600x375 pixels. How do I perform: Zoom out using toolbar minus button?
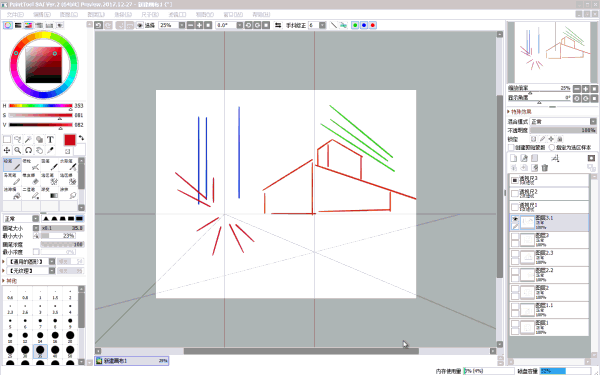tap(190, 25)
